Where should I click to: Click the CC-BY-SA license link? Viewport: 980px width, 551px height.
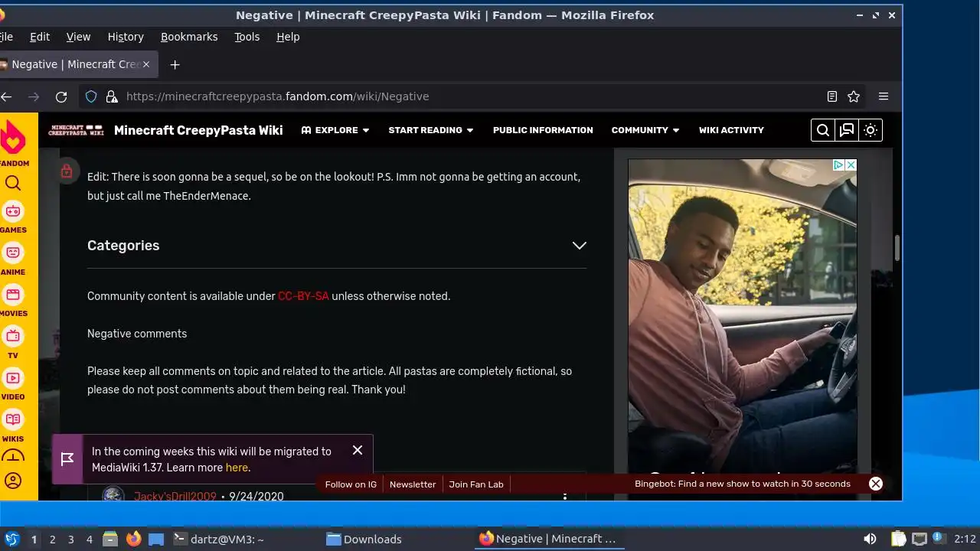[303, 296]
